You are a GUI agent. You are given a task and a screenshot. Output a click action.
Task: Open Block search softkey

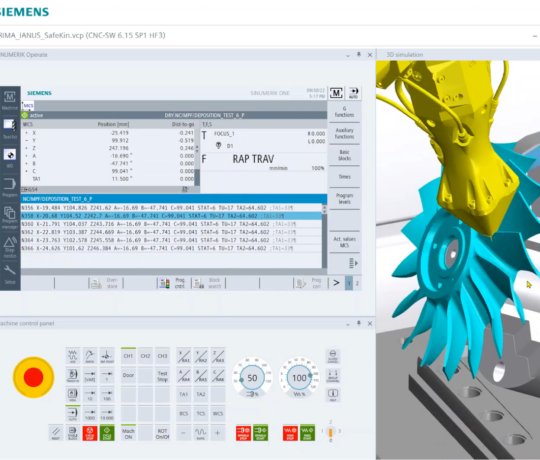click(208, 283)
